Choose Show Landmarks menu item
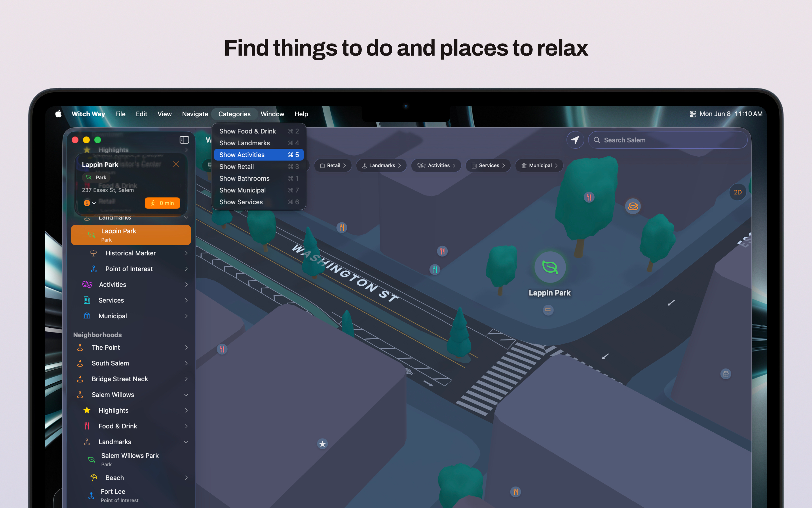This screenshot has height=508, width=812. (x=259, y=143)
